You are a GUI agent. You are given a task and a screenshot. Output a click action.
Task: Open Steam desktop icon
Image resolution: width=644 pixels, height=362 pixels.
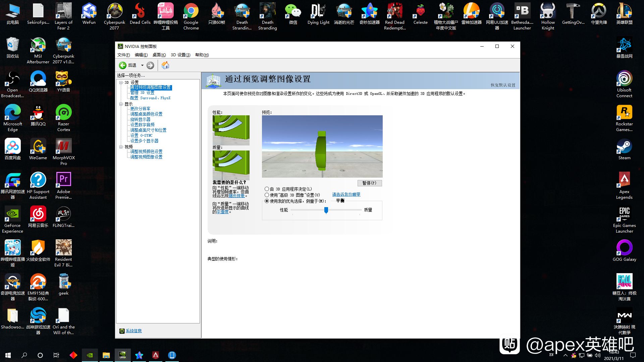(x=624, y=149)
